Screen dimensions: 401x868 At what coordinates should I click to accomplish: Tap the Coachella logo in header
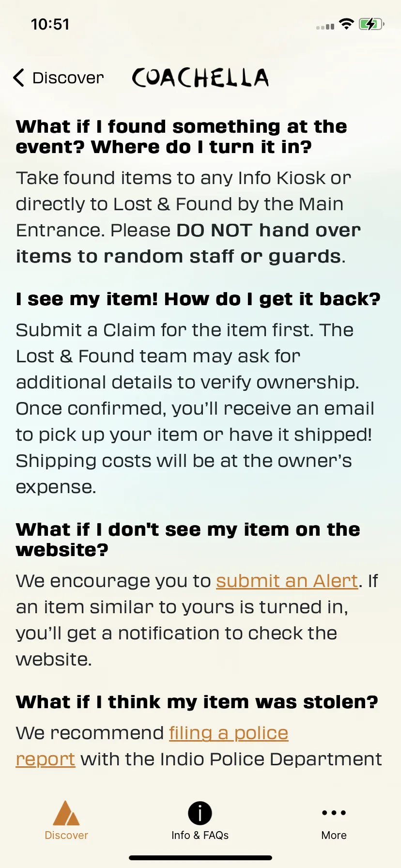click(x=200, y=77)
